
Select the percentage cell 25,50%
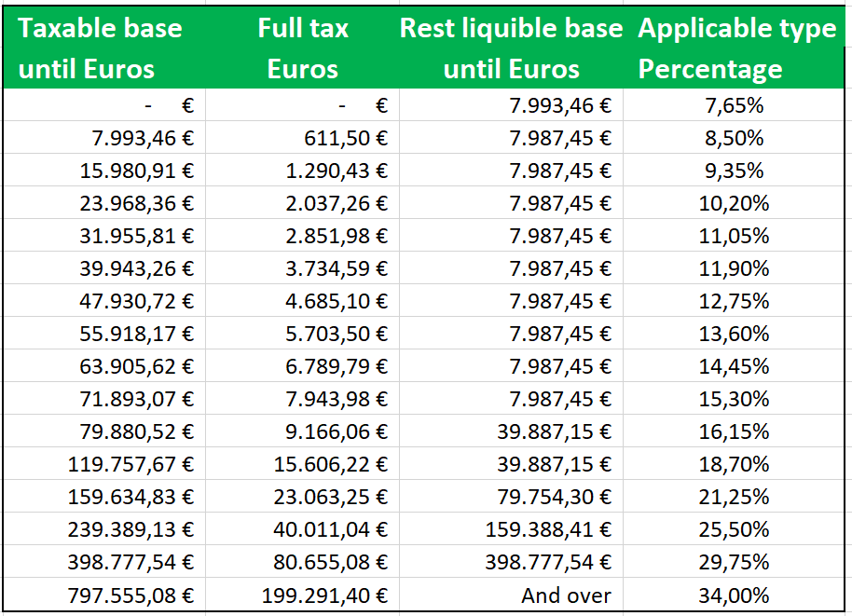pos(734,529)
